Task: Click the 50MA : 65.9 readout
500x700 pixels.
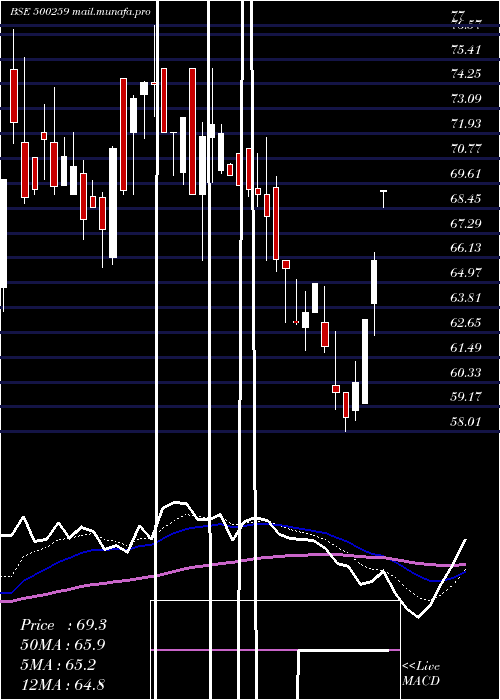Action: click(x=63, y=645)
